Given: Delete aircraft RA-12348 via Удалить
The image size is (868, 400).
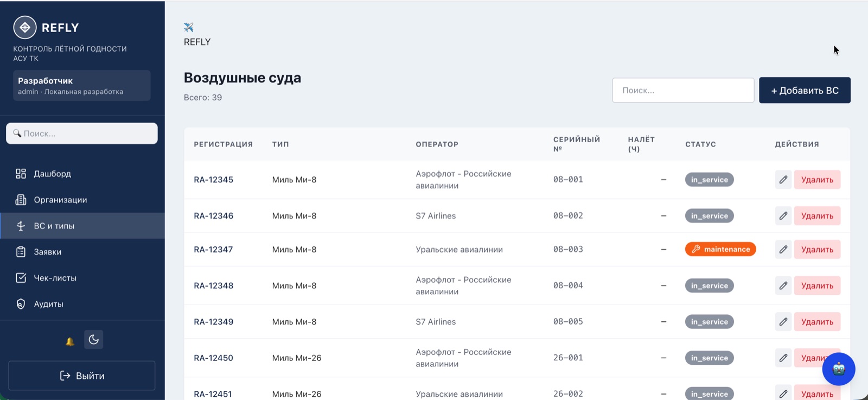Looking at the screenshot, I should [817, 285].
